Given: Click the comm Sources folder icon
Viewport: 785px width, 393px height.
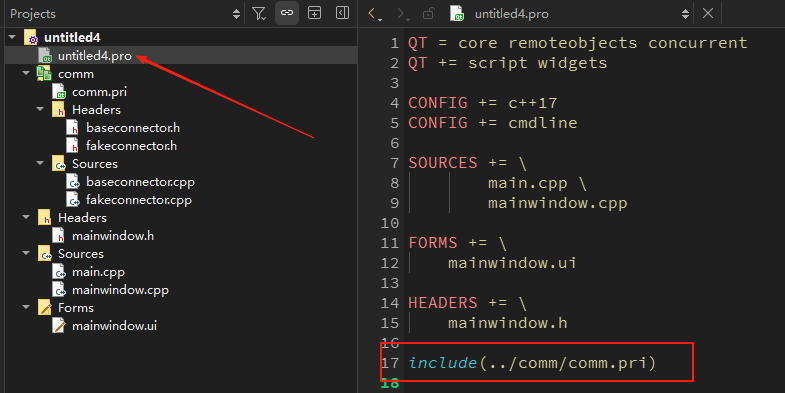Looking at the screenshot, I should click(59, 164).
